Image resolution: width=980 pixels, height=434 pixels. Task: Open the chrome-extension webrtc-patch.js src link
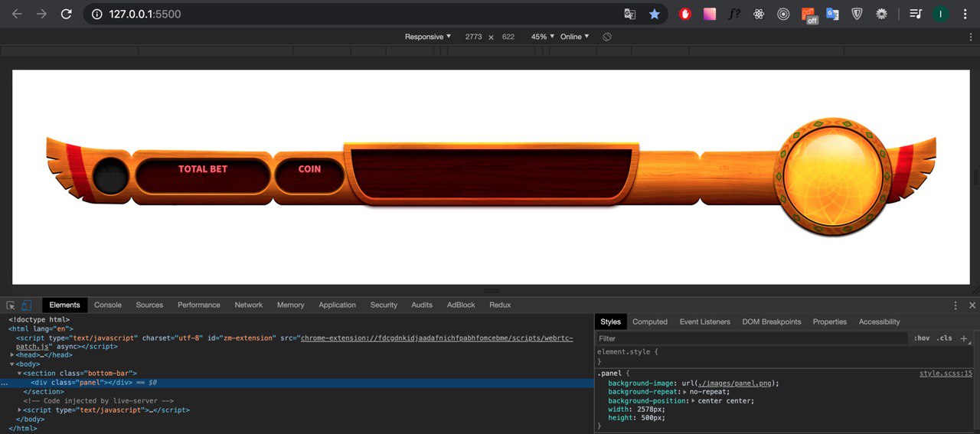pyautogui.click(x=436, y=337)
